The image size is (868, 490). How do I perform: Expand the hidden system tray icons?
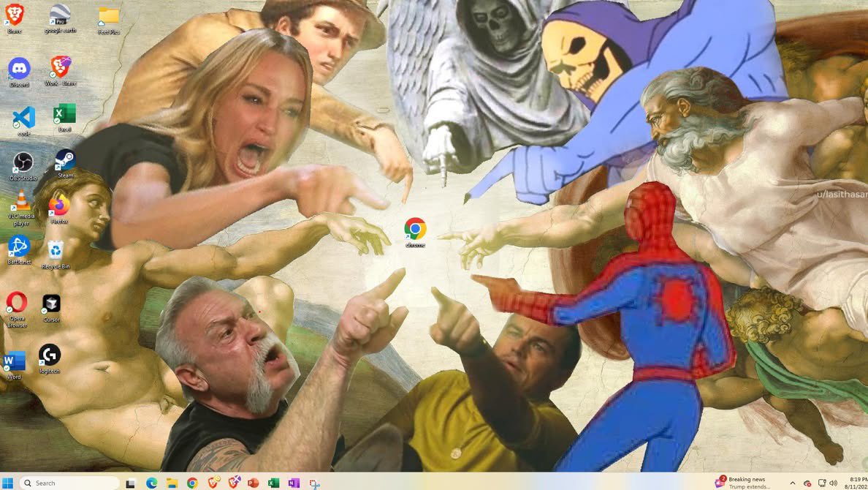pyautogui.click(x=792, y=483)
